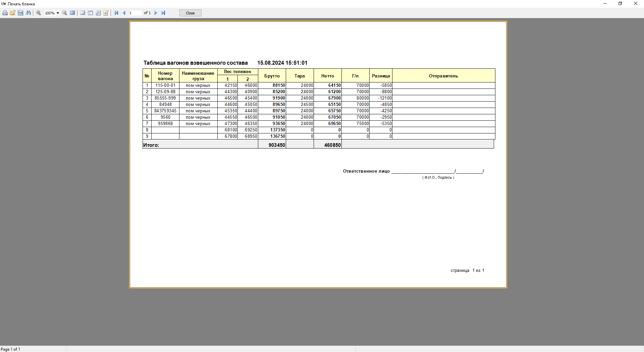The image size is (644, 352).
Task: Go to the previous page
Action: click(124, 13)
